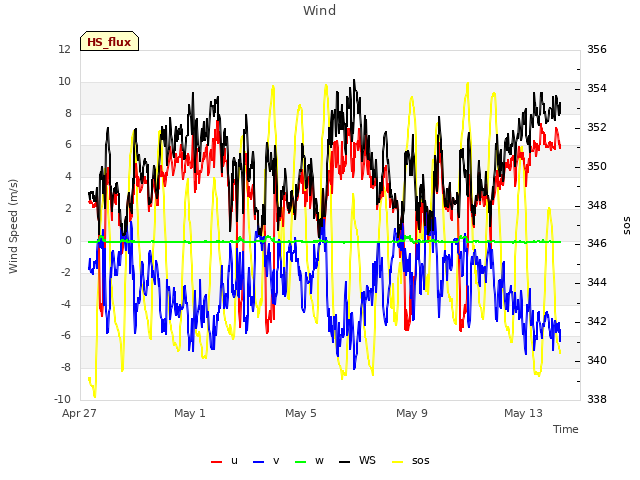Toggle the yellow sos series legend entry
This screenshot has width=640, height=480.
coord(411,461)
